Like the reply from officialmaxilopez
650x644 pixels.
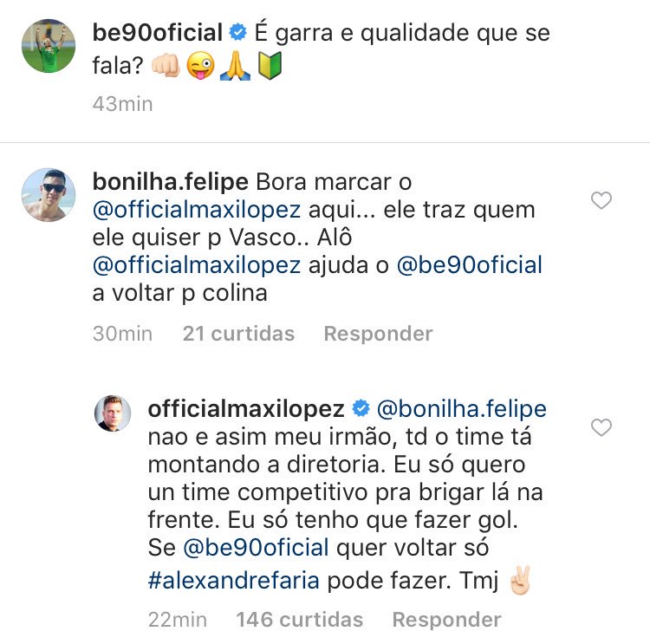point(601,426)
